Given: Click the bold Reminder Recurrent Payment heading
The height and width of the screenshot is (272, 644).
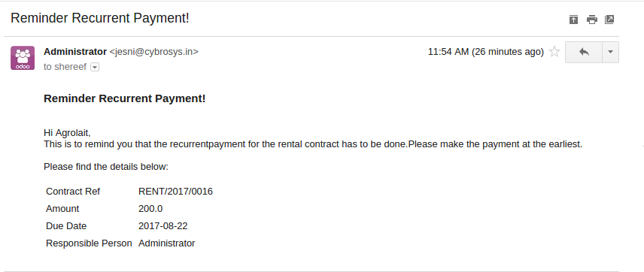Looking at the screenshot, I should click(x=124, y=98).
